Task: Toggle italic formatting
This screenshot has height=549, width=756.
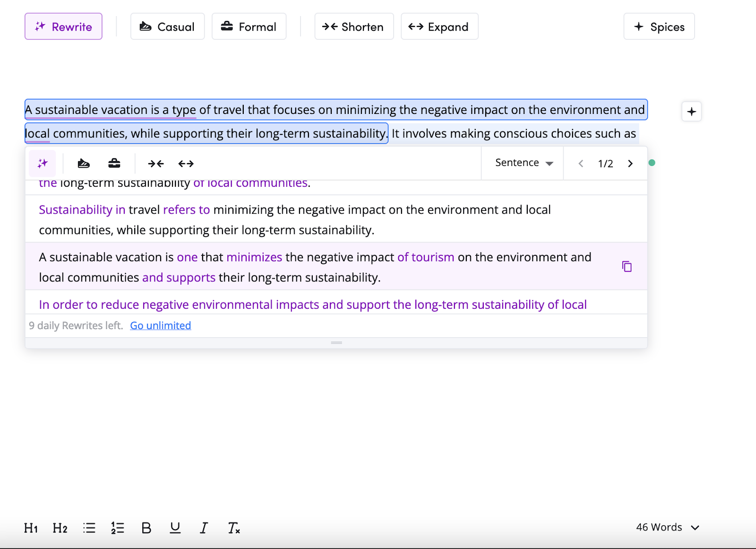Action: click(x=204, y=528)
